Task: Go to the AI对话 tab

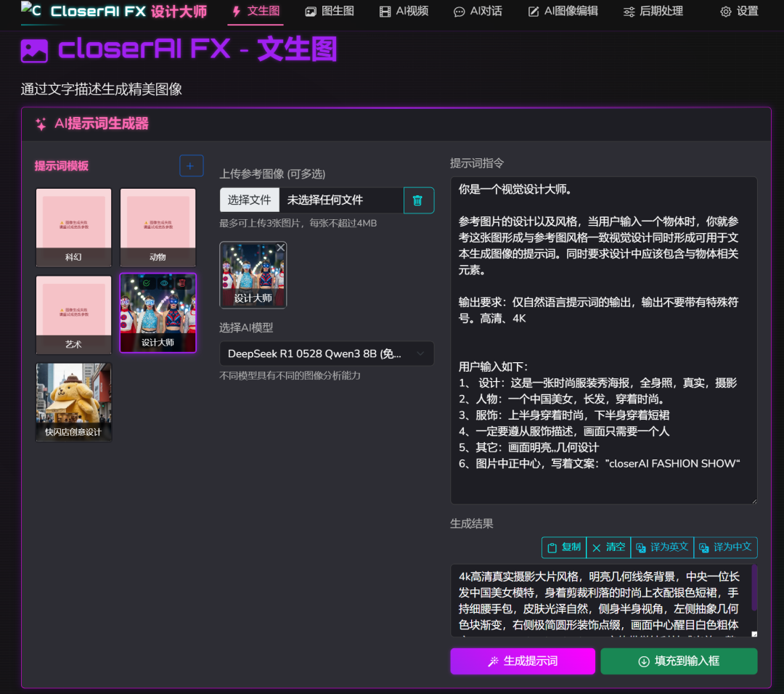Action: 478,11
